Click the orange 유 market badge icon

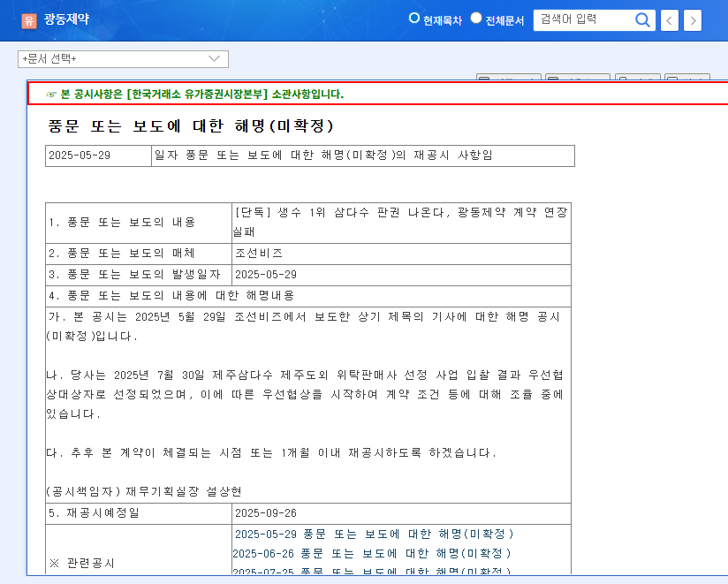(29, 20)
